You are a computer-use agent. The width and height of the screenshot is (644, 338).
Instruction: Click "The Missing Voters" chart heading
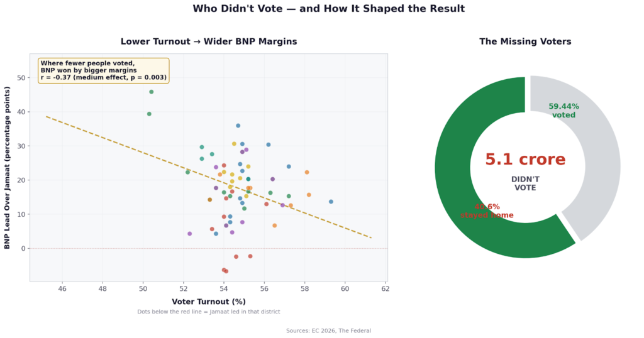[x=525, y=41]
